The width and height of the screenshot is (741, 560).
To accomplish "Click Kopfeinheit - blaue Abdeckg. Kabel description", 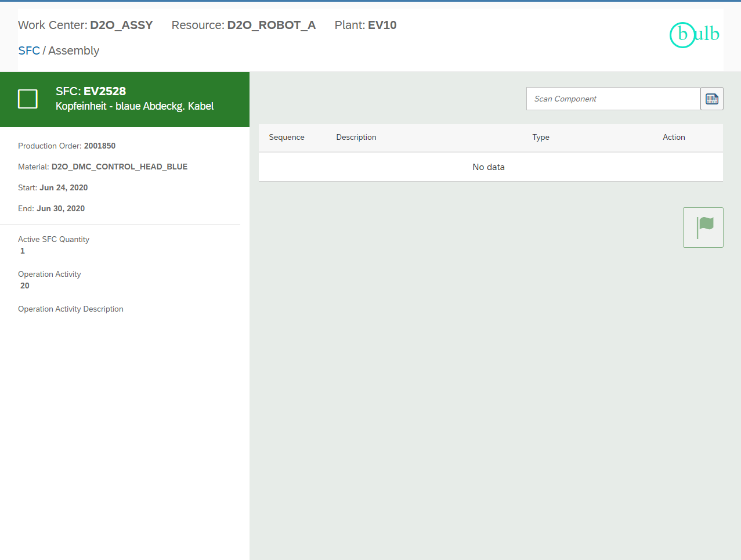I will (135, 106).
